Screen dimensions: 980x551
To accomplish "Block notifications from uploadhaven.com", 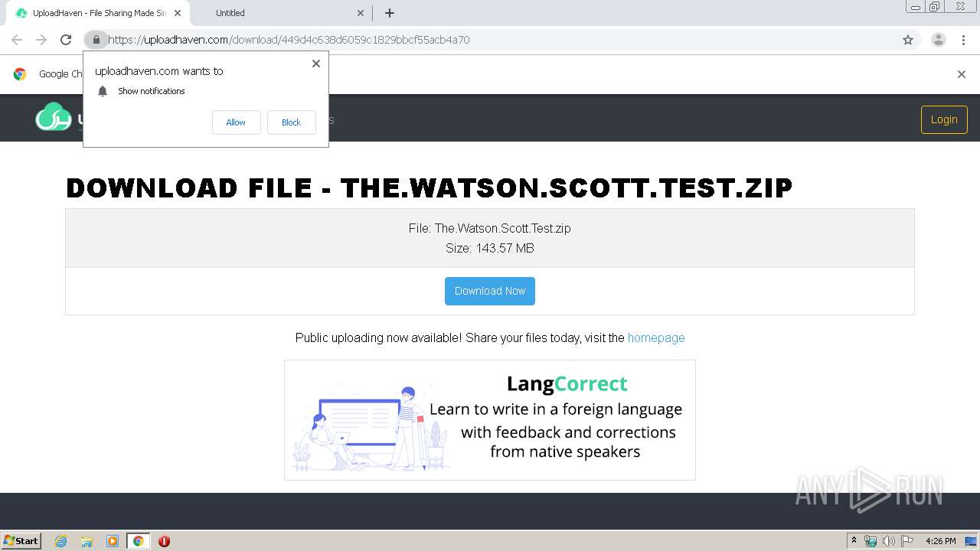I will click(291, 122).
